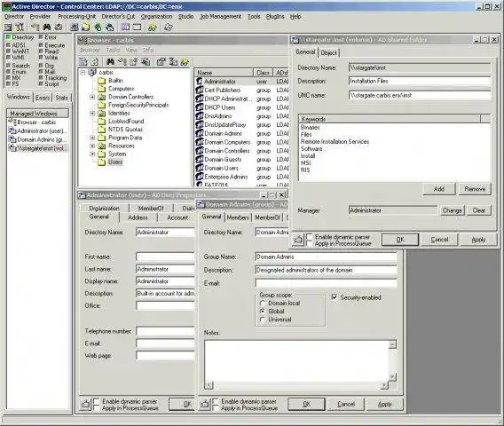Open the Job Management menu
The image size is (504, 426).
point(220,16)
